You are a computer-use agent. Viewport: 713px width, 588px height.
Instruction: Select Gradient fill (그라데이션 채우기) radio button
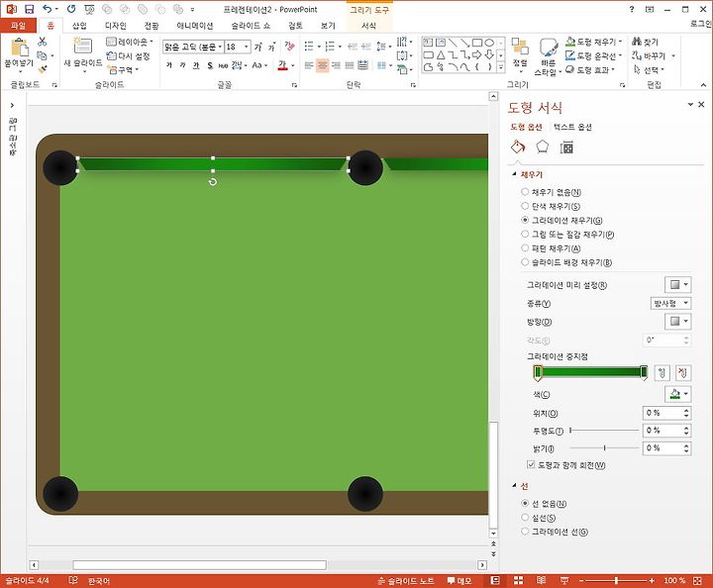pyautogui.click(x=525, y=220)
